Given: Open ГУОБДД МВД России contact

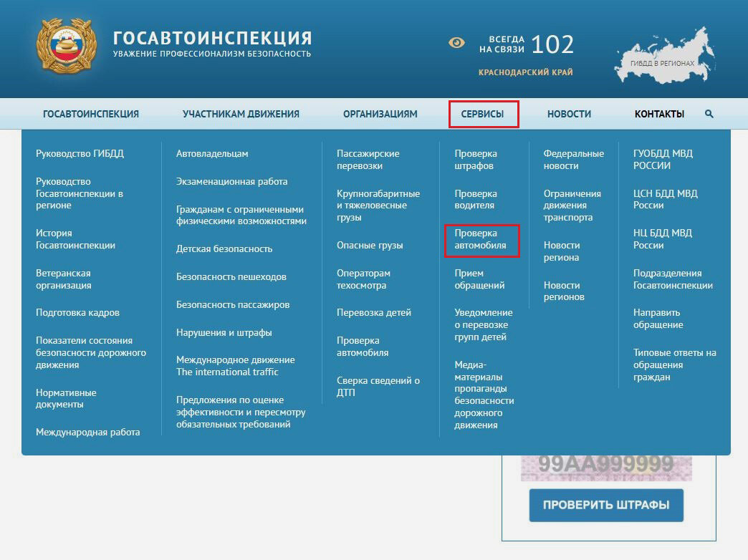Looking at the screenshot, I should (663, 160).
